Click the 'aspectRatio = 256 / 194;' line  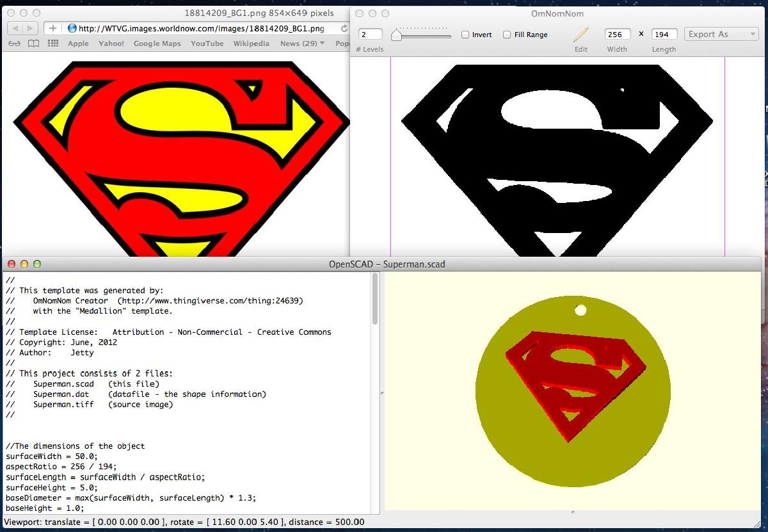[x=61, y=467]
